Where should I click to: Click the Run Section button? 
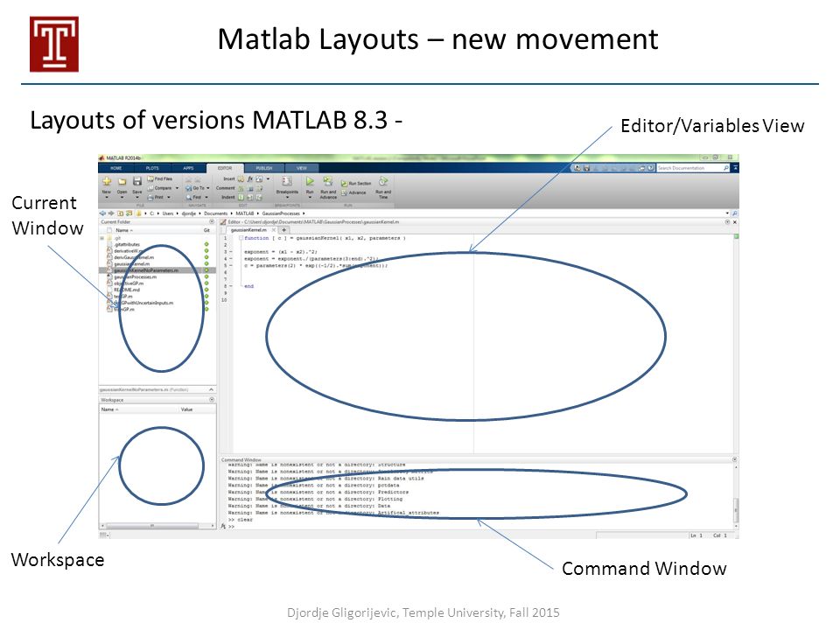356,183
